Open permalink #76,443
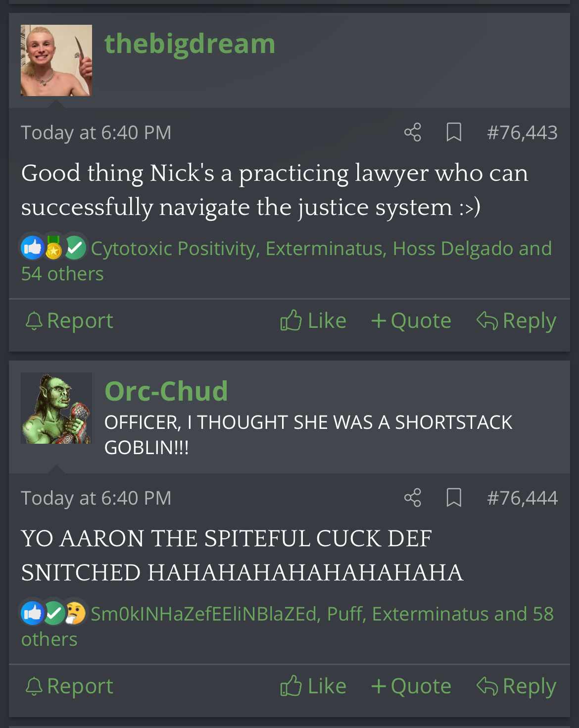This screenshot has width=579, height=728. pyautogui.click(x=522, y=133)
